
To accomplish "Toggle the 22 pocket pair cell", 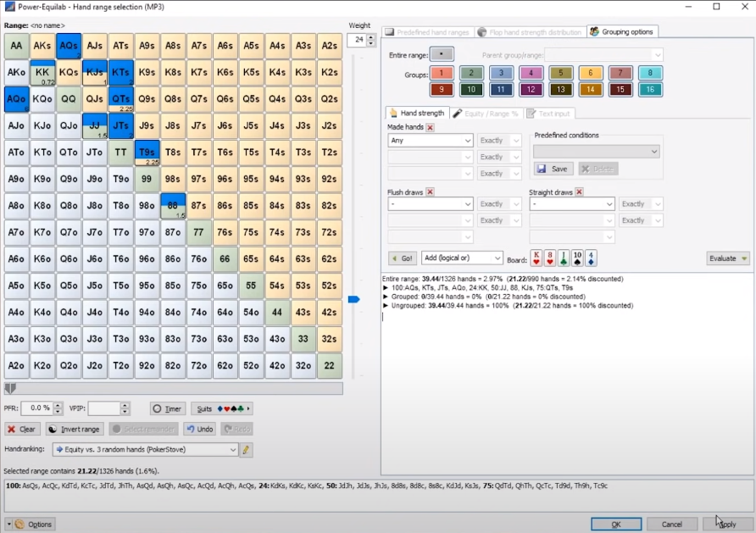I will click(x=330, y=366).
